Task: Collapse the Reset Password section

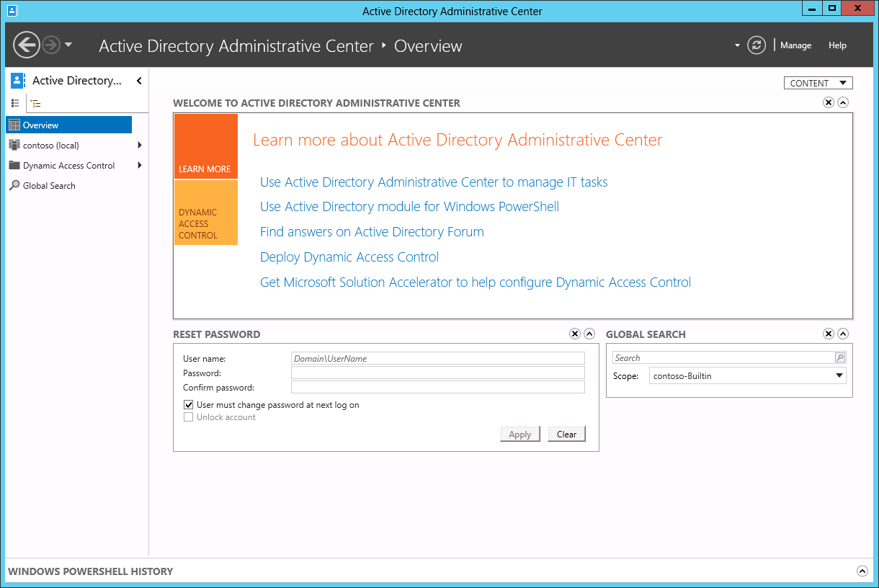Action: coord(589,334)
